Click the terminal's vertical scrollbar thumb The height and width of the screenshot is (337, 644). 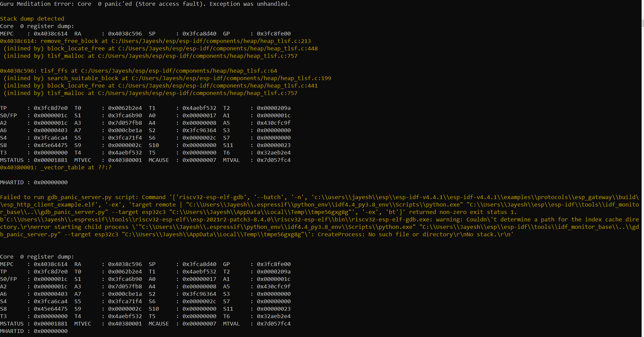643,23
